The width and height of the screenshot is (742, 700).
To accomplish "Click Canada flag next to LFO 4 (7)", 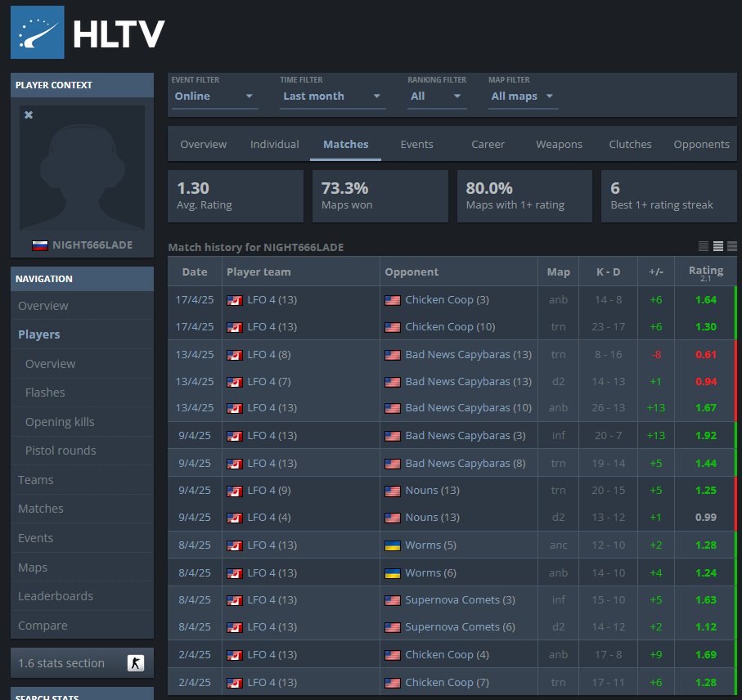I will (235, 382).
